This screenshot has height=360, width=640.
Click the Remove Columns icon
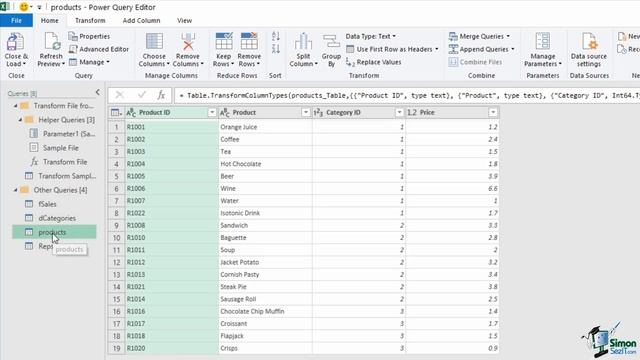tap(188, 42)
